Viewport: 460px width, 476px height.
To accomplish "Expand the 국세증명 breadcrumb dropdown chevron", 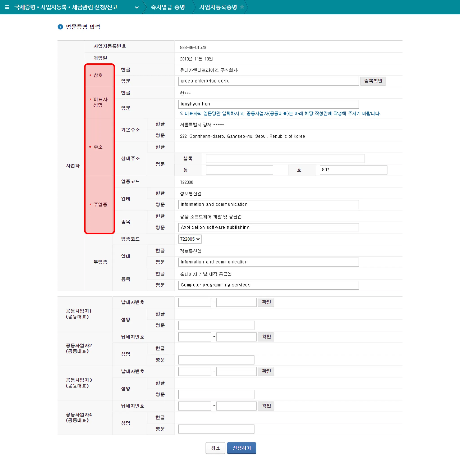I will (137, 7).
